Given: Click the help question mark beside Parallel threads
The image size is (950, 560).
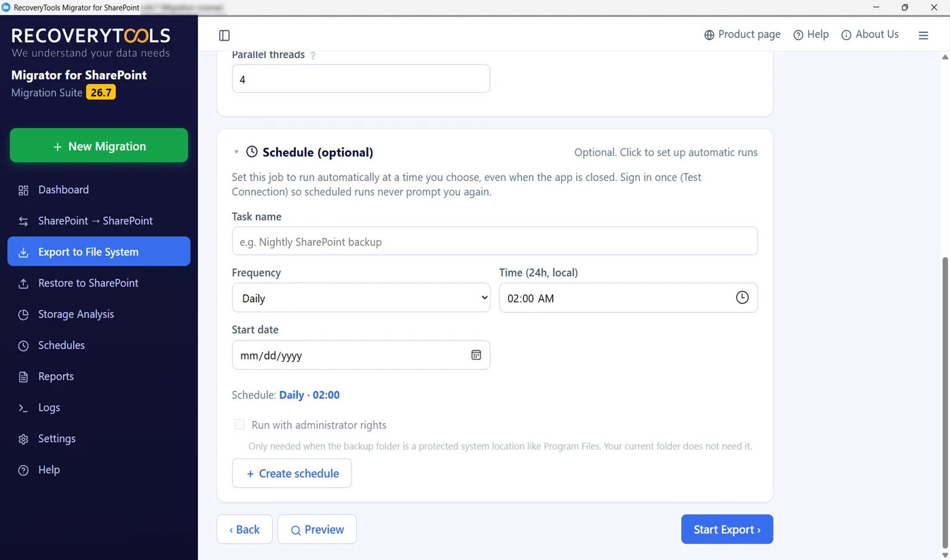Looking at the screenshot, I should click(x=313, y=56).
